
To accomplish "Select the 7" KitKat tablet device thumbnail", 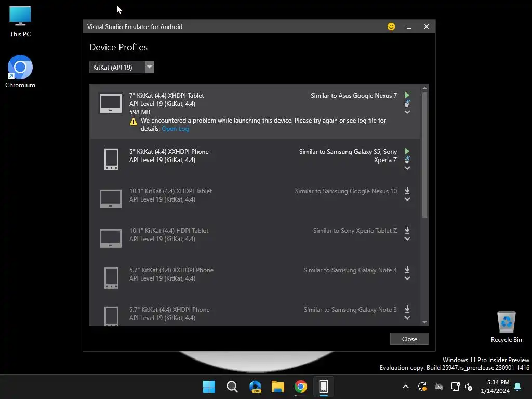I will pos(111,103).
